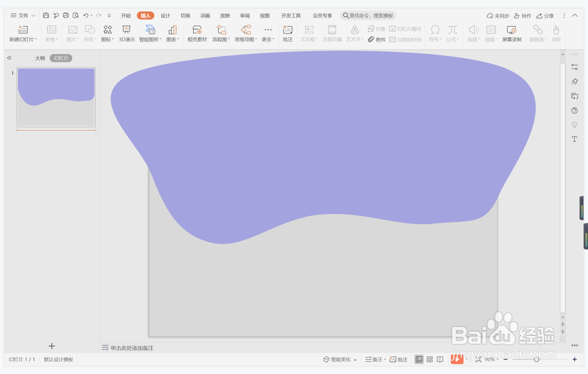Select slide 1 thumbnail
Image resolution: width=588 pixels, height=374 pixels.
(56, 97)
